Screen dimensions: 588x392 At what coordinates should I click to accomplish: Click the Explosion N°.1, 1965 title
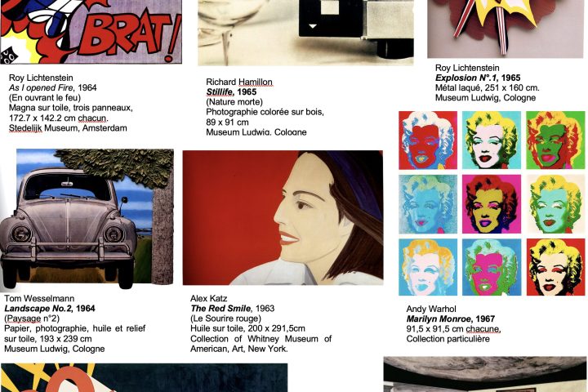pos(478,78)
